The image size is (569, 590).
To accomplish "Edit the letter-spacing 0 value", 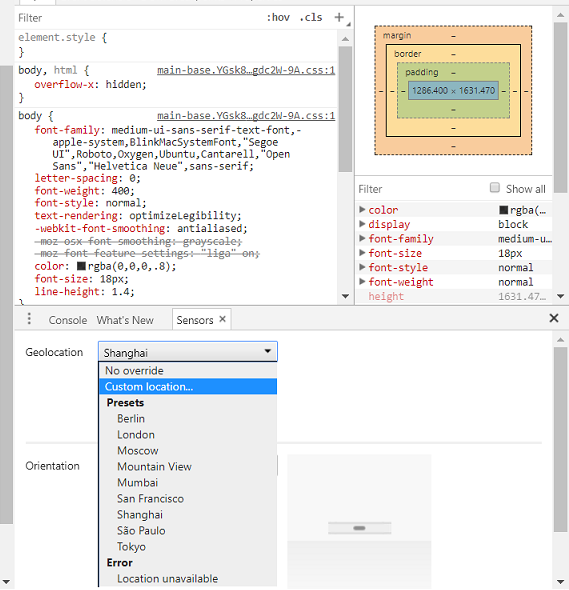I will [132, 178].
